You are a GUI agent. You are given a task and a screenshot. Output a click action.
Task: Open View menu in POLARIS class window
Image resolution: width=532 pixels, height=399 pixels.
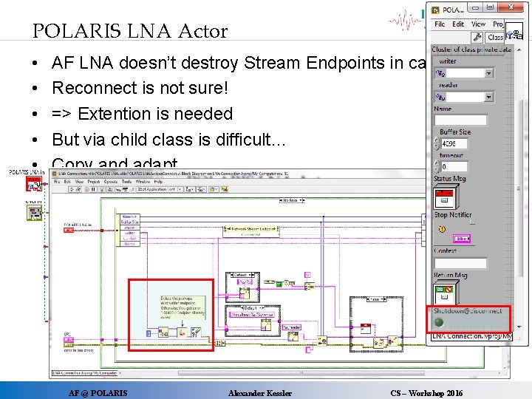(478, 24)
